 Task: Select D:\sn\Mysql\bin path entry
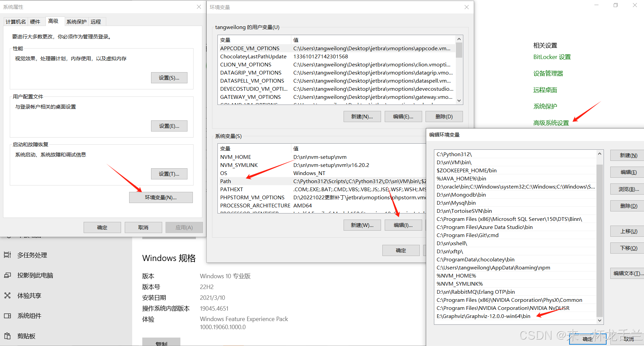pos(516,203)
